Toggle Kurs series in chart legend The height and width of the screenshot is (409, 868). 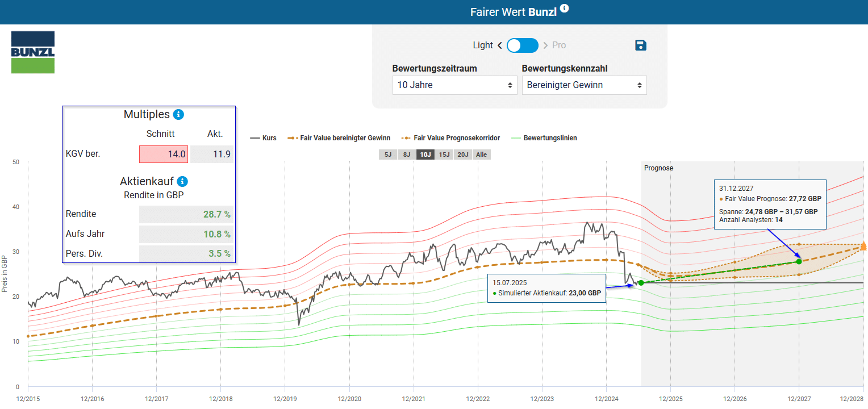pyautogui.click(x=263, y=138)
